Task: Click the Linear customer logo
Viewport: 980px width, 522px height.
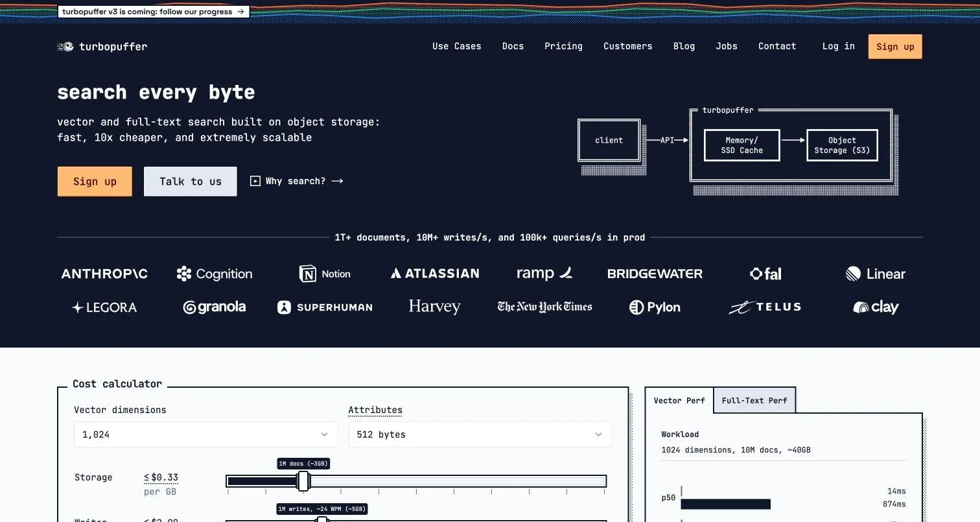Action: [x=875, y=274]
